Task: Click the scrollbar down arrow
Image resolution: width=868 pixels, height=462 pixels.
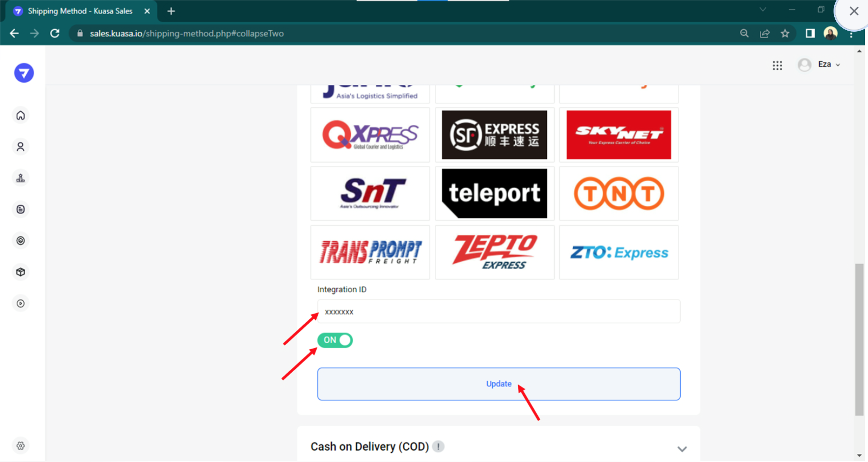Action: [x=859, y=455]
